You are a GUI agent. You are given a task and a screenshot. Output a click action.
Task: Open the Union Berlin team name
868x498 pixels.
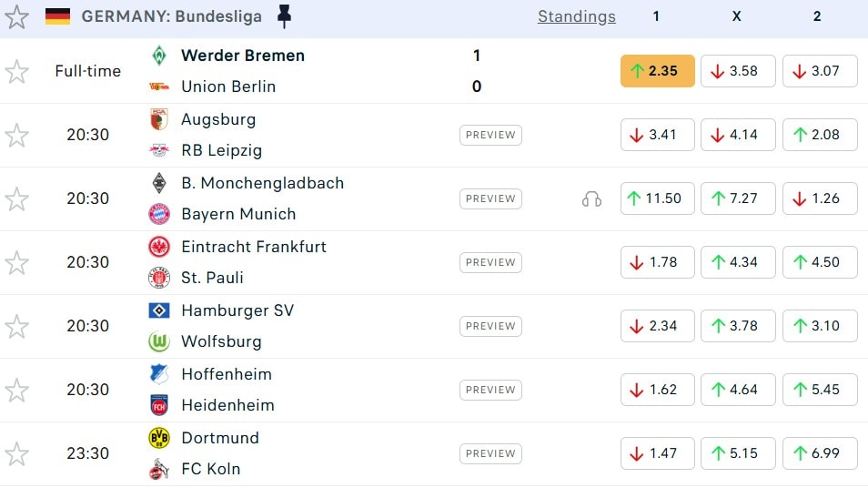click(228, 86)
